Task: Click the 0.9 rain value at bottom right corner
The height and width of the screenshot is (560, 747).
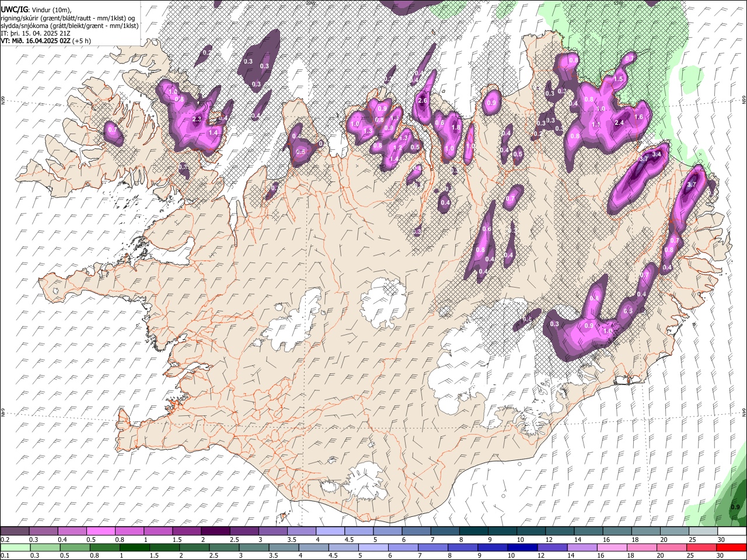Action: pos(735,507)
